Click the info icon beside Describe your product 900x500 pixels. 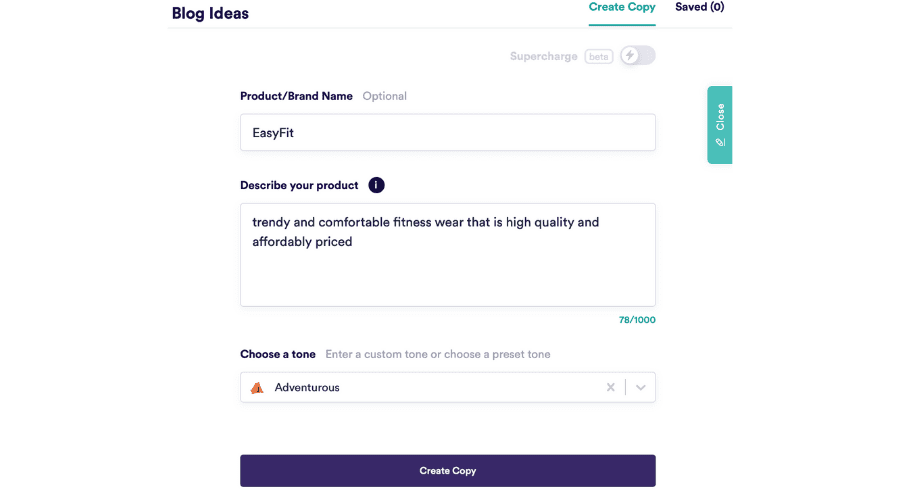[376, 185]
